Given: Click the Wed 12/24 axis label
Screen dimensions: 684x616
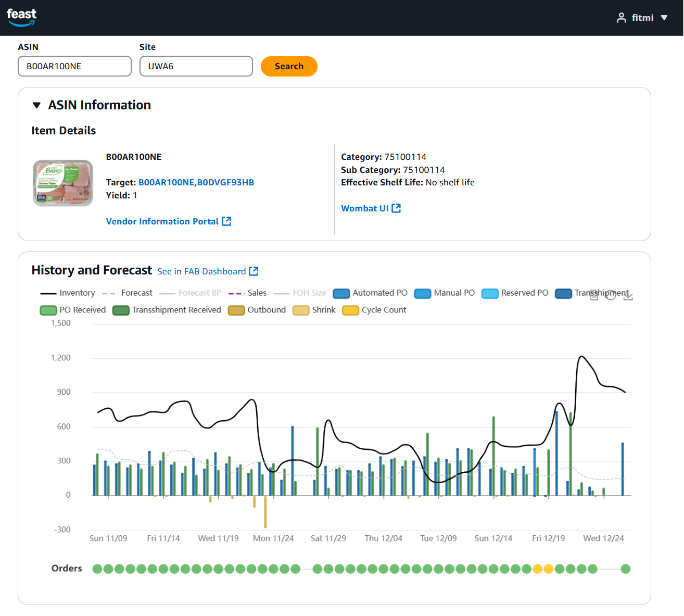Looking at the screenshot, I should (x=603, y=538).
